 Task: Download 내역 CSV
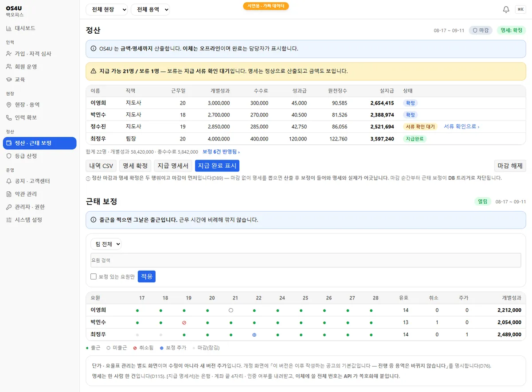(101, 166)
